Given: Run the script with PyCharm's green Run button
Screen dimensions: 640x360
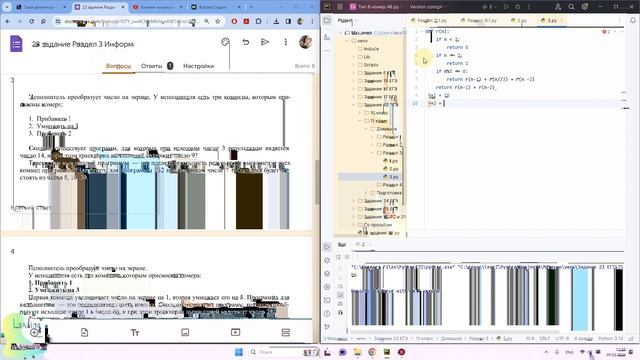Looking at the screenshot, I should pyautogui.click(x=506, y=7).
